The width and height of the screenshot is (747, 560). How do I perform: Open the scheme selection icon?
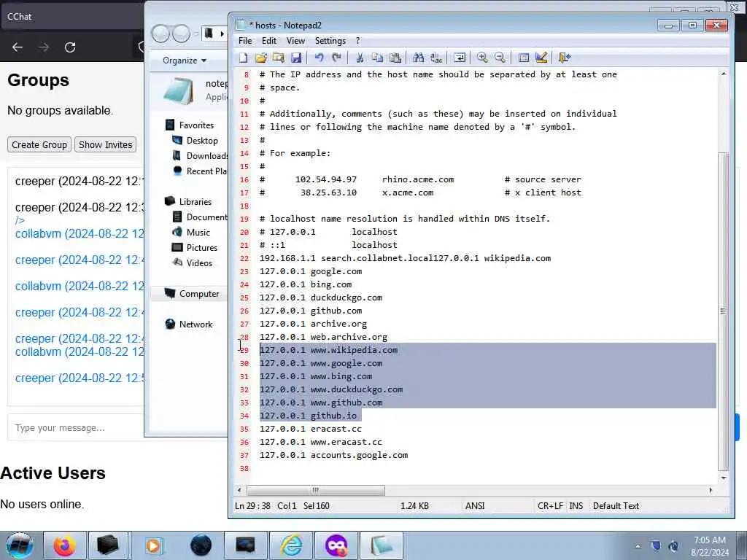(x=524, y=58)
